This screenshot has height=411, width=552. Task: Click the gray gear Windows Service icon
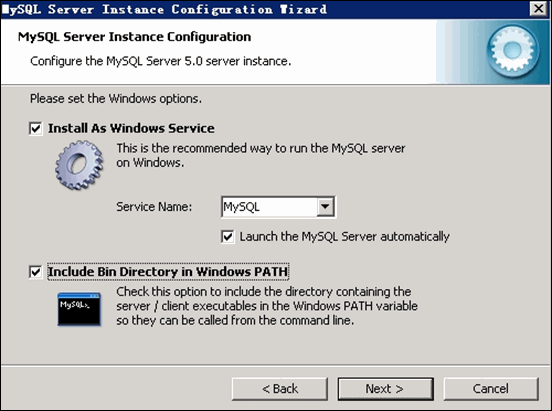pos(79,165)
